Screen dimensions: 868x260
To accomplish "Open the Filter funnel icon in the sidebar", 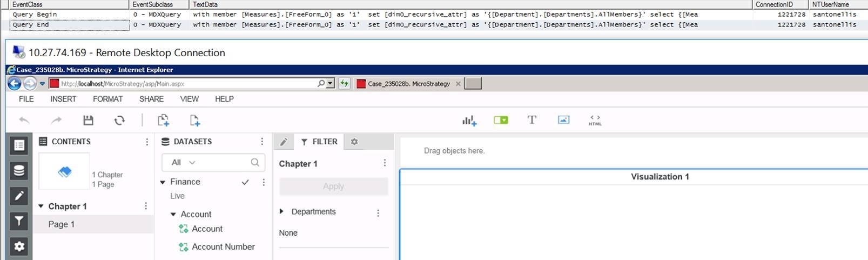I will [x=19, y=221].
